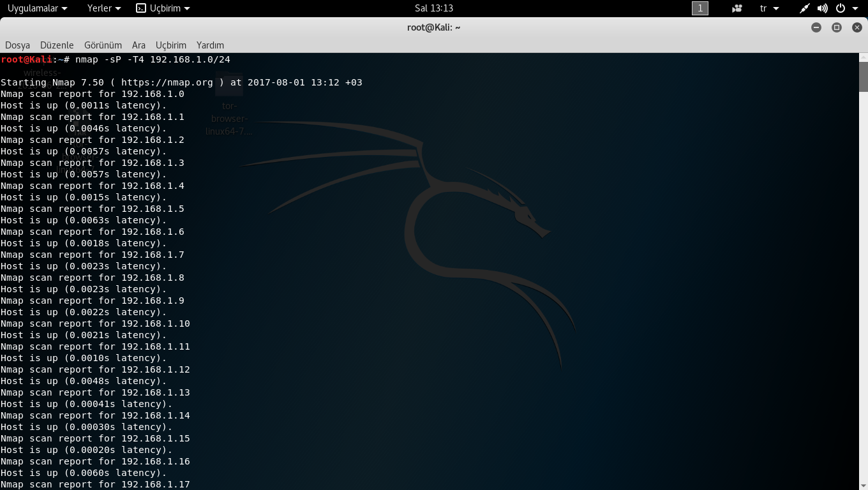The height and width of the screenshot is (490, 868).
Task: Click the '0.00030s latency' host line
Action: coord(87,427)
